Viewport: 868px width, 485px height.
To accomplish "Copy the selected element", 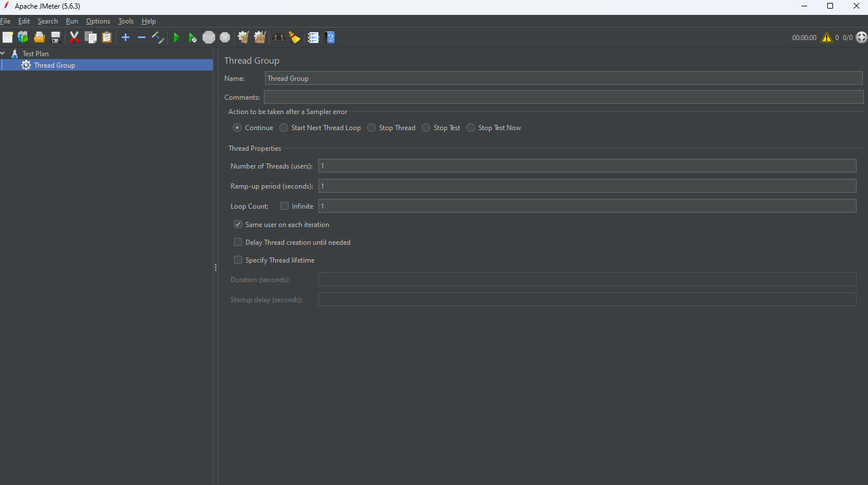I will pos(91,37).
